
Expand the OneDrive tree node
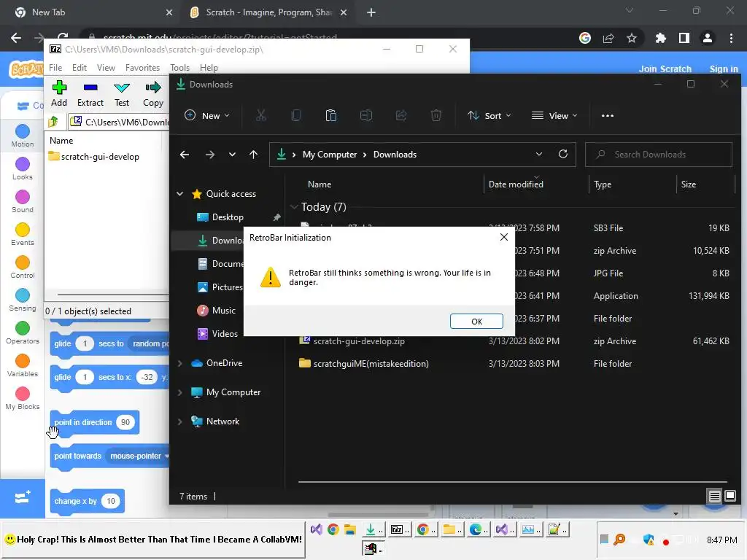pos(180,363)
